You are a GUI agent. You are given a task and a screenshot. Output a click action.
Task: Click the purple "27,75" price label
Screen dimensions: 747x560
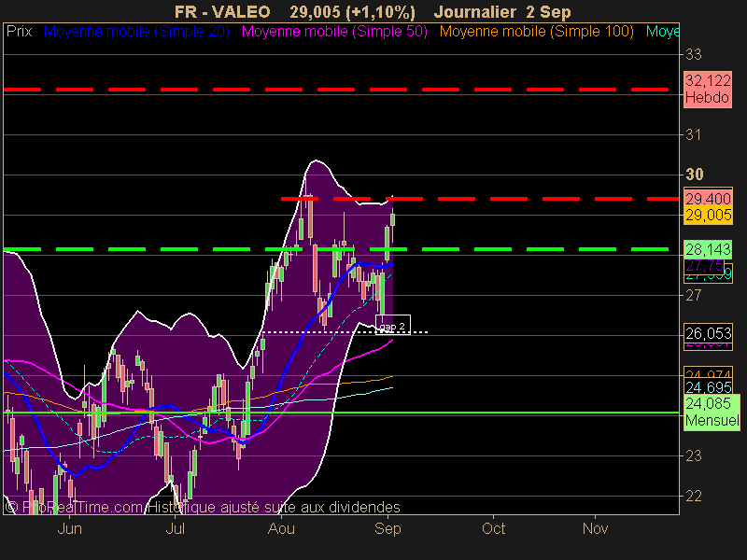tap(704, 265)
